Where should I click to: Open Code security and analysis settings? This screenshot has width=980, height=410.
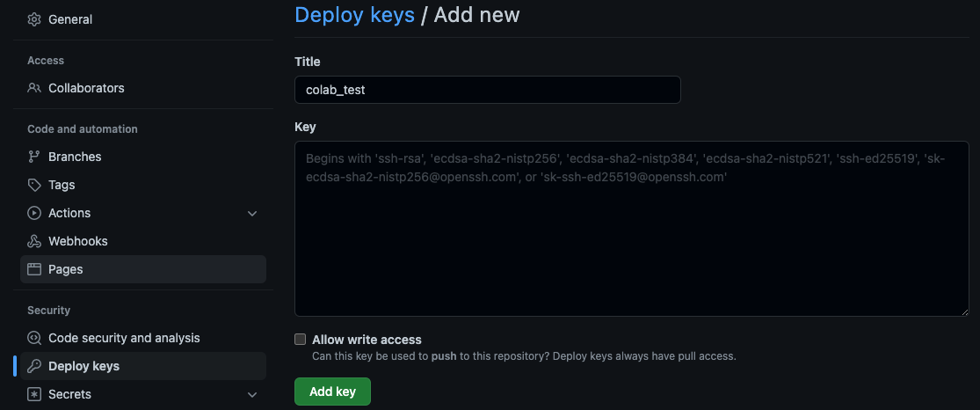pyautogui.click(x=124, y=338)
